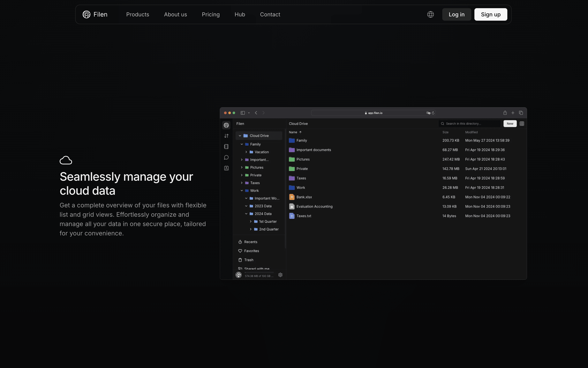Image resolution: width=588 pixels, height=368 pixels.
Task: Go to the Pricing page
Action: tap(211, 14)
